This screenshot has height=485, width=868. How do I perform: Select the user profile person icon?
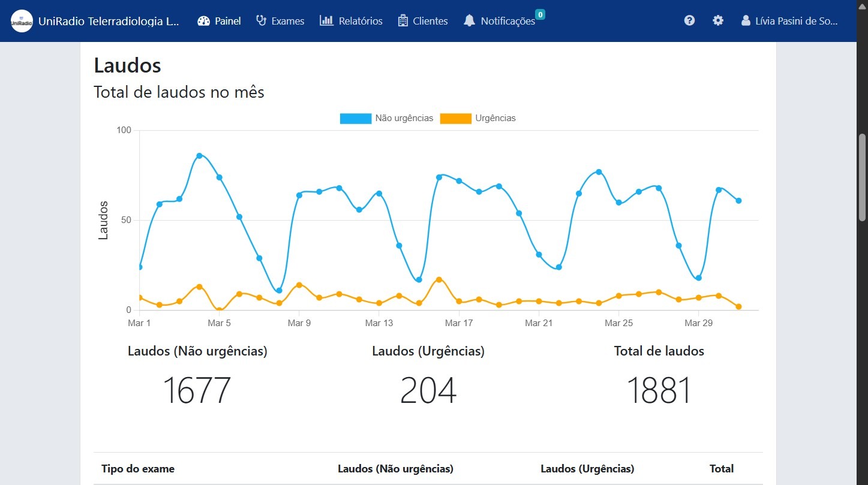[745, 20]
